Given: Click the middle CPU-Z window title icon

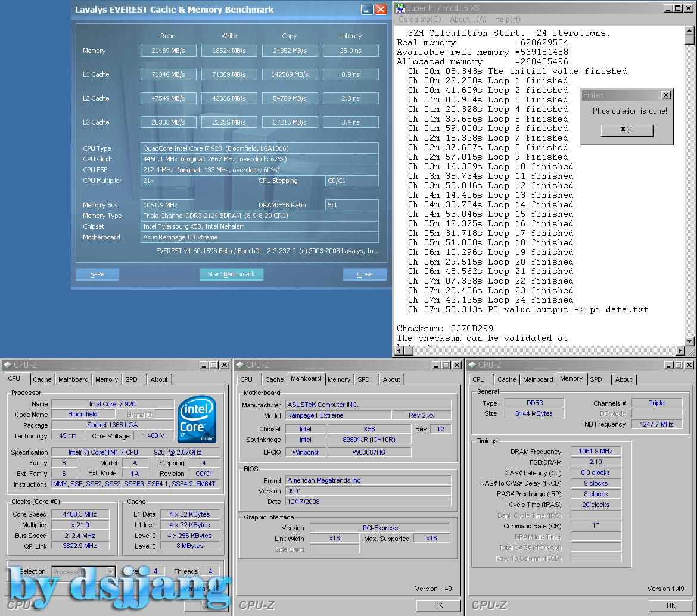Looking at the screenshot, I should [240, 365].
